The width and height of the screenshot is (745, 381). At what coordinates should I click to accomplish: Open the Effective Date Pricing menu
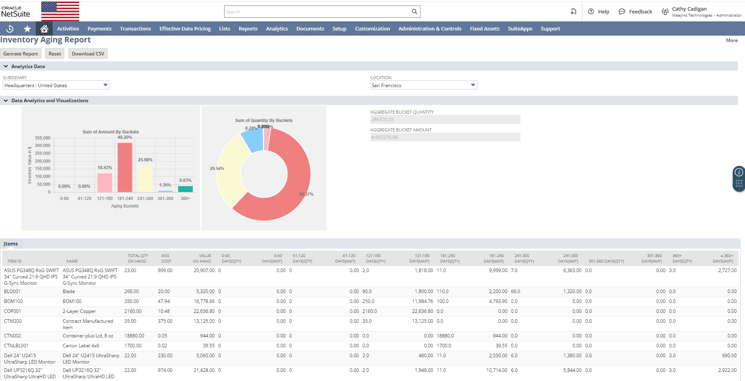185,29
